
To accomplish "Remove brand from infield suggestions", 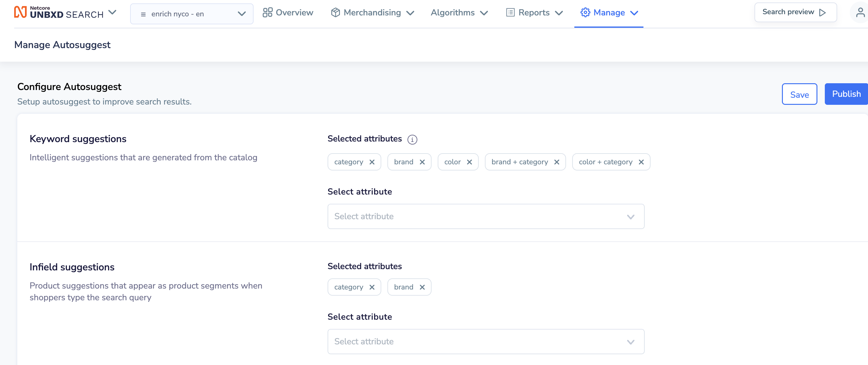I will (422, 287).
